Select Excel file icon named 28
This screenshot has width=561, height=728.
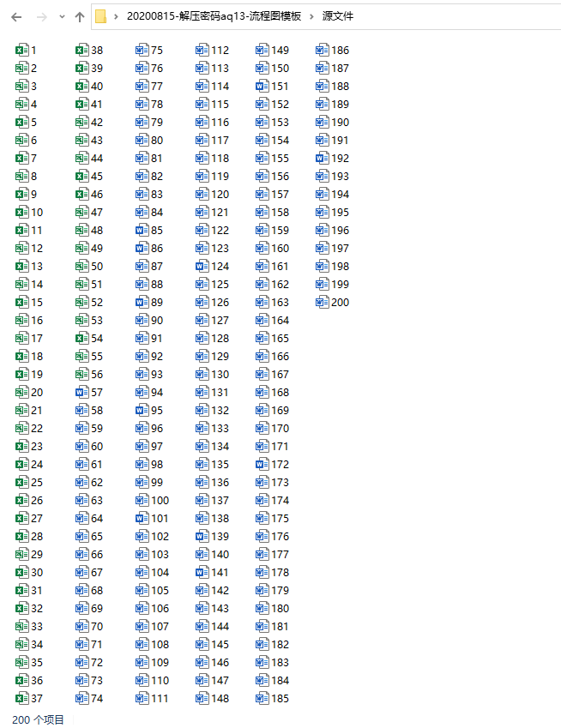21,536
